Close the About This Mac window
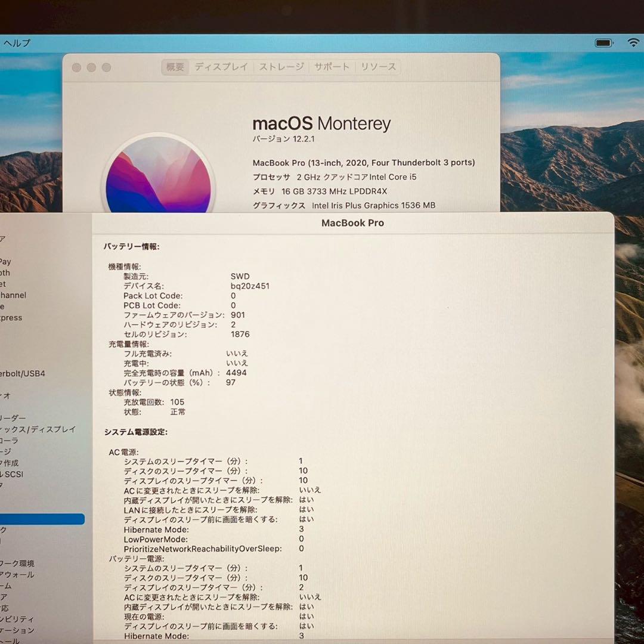 [76, 67]
